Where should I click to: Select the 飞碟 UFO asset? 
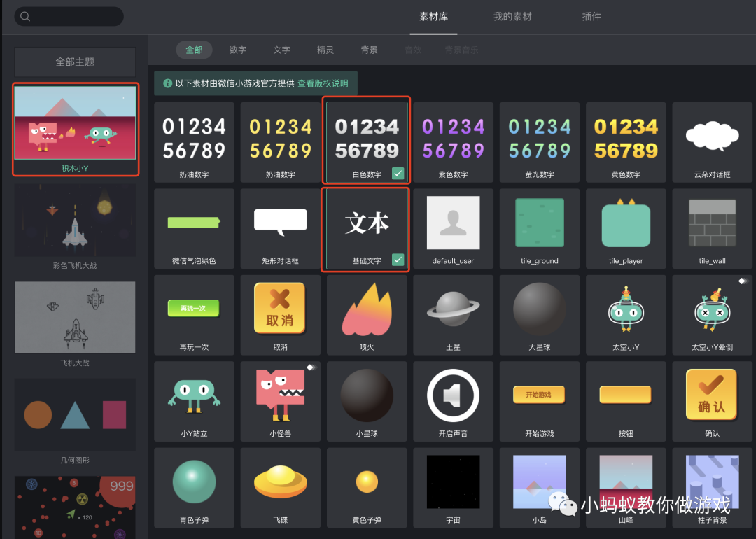pyautogui.click(x=281, y=487)
